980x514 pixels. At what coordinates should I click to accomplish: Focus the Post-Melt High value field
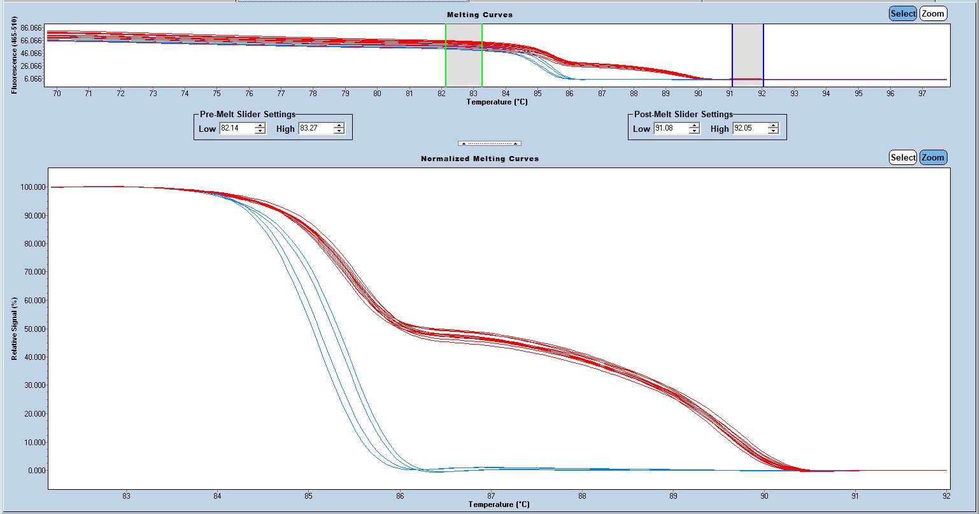[750, 129]
